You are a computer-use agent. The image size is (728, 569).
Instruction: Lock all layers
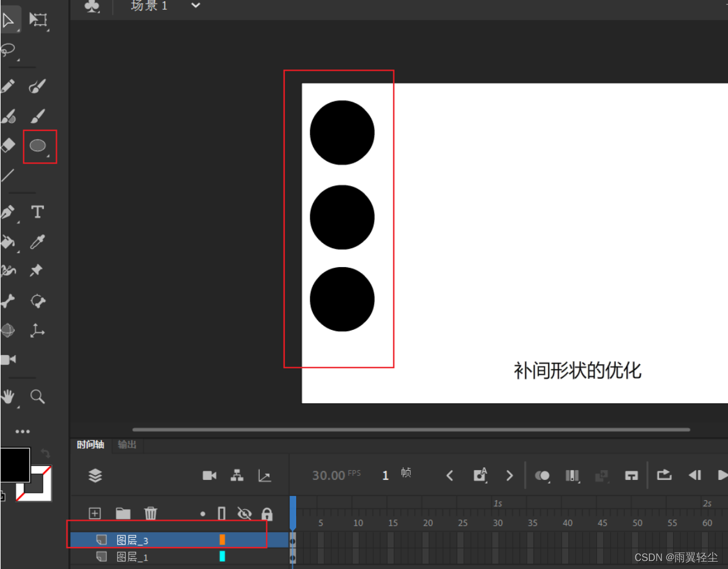(266, 514)
